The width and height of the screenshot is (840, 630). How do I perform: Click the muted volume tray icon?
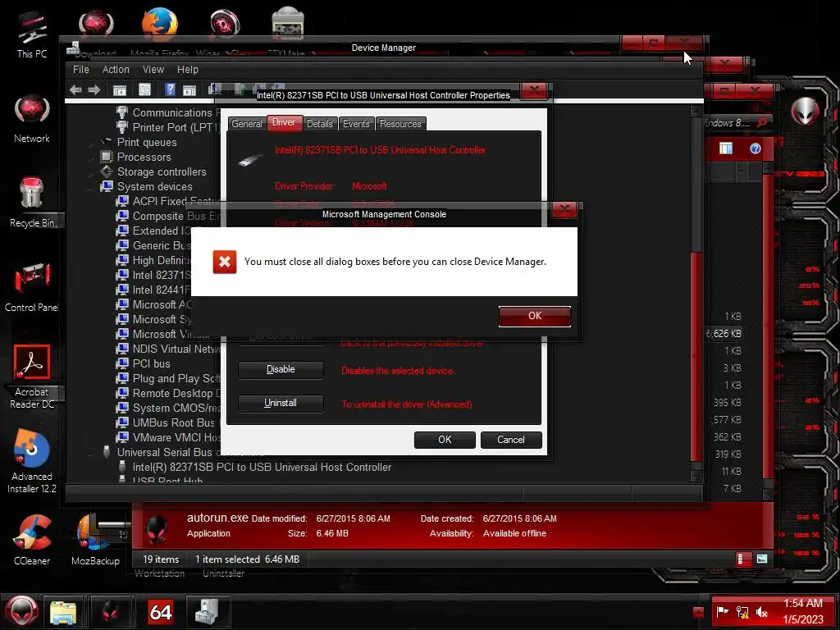(762, 612)
